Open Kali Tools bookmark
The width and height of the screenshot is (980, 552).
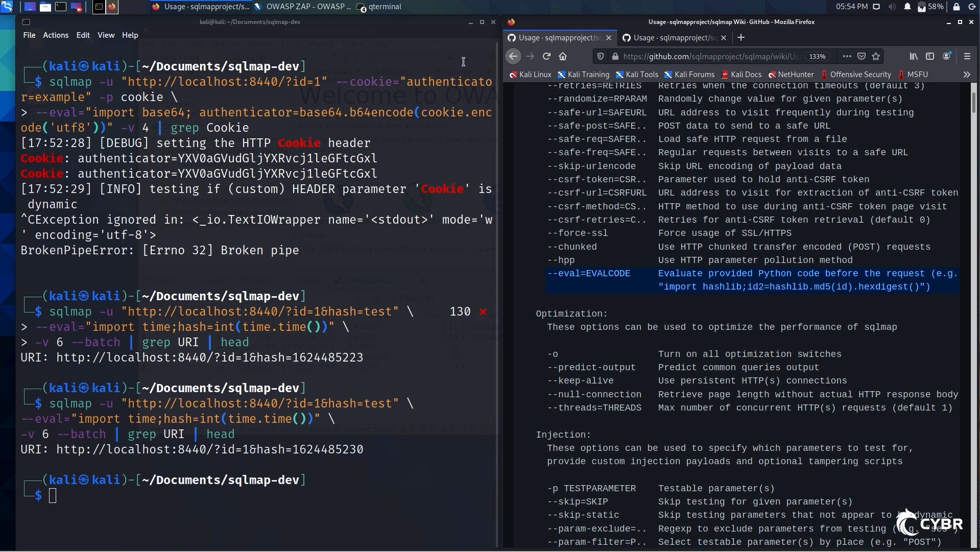click(x=637, y=75)
